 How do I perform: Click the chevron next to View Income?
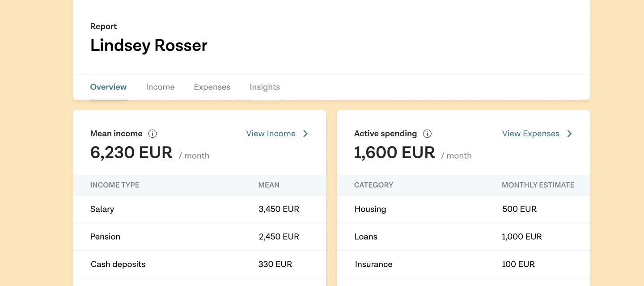(305, 134)
